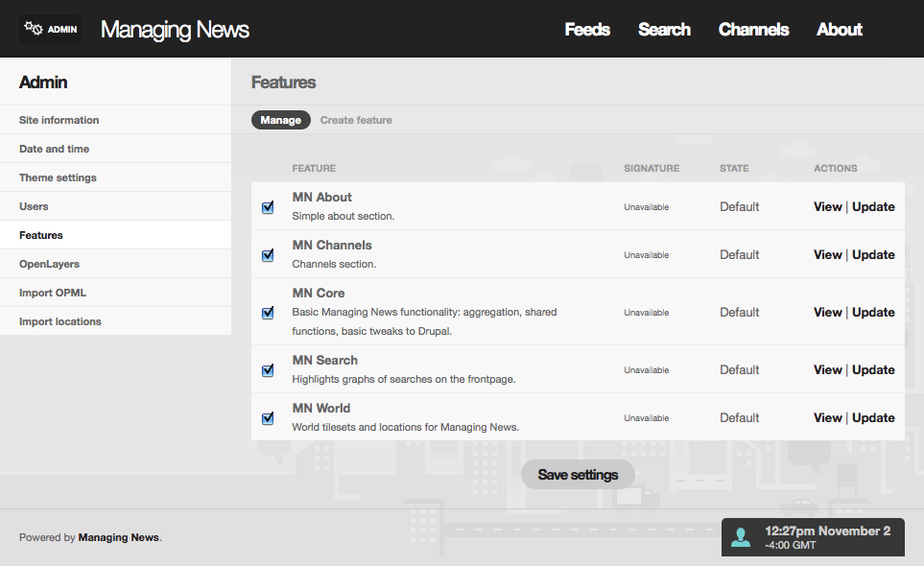Click the MN About feature name

point(321,198)
